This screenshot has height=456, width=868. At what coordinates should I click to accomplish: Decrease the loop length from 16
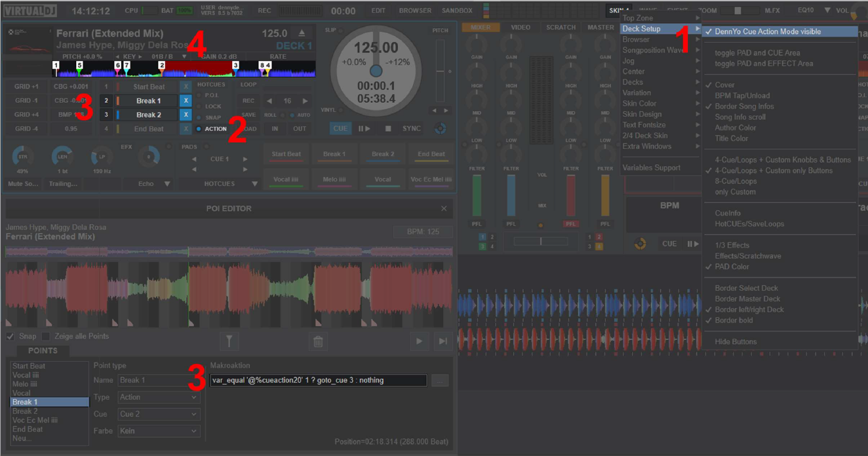click(x=269, y=101)
